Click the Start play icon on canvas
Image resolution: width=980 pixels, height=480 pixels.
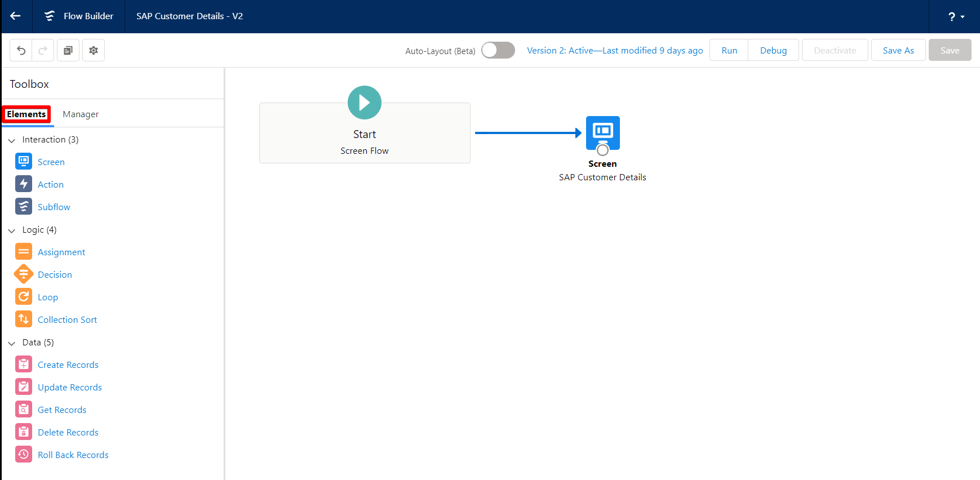(x=365, y=103)
